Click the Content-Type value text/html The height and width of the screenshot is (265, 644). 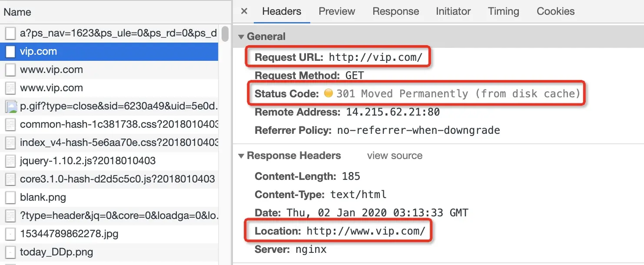click(x=359, y=195)
